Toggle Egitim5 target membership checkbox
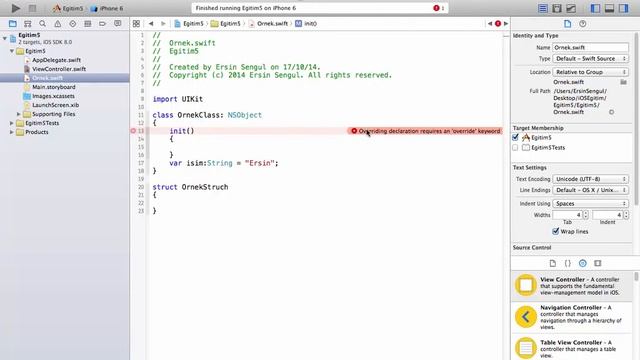Screen dimensions: 640x360 516,137
